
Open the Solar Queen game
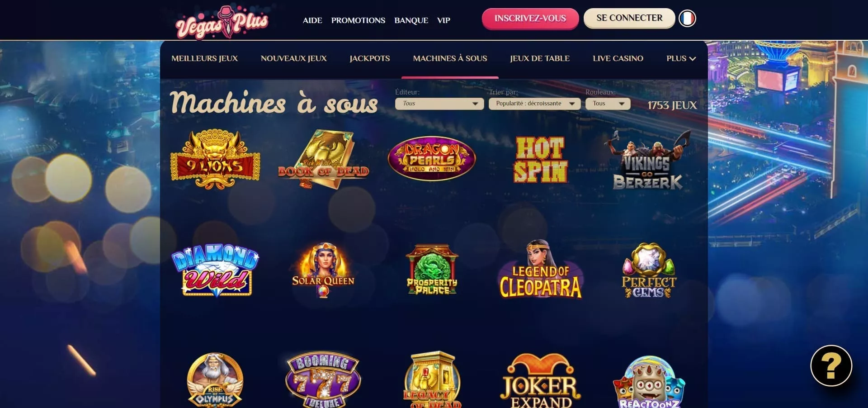tap(323, 270)
